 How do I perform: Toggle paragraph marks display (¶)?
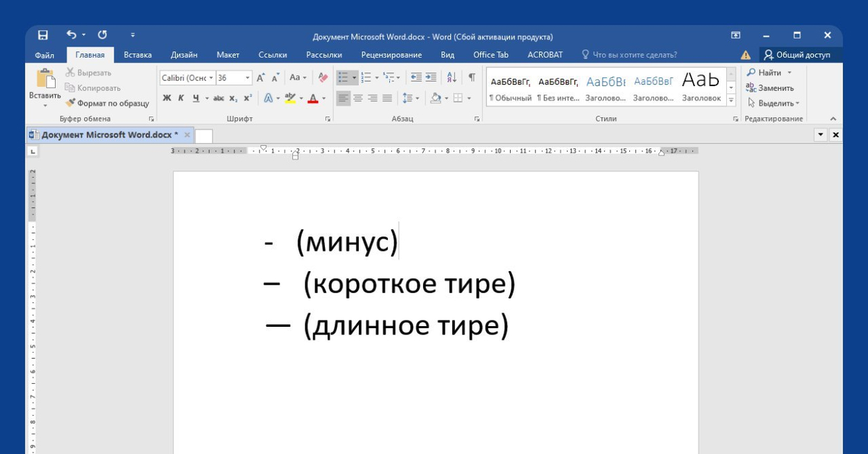click(472, 77)
